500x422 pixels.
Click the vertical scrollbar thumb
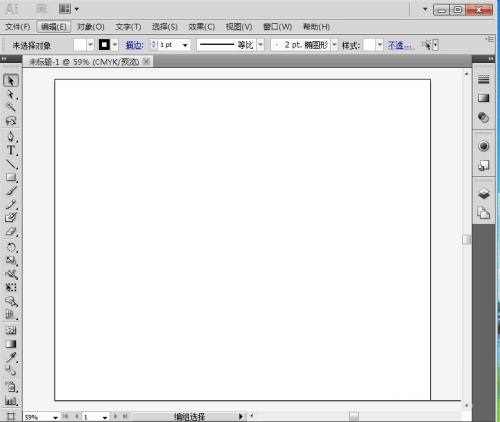click(466, 239)
